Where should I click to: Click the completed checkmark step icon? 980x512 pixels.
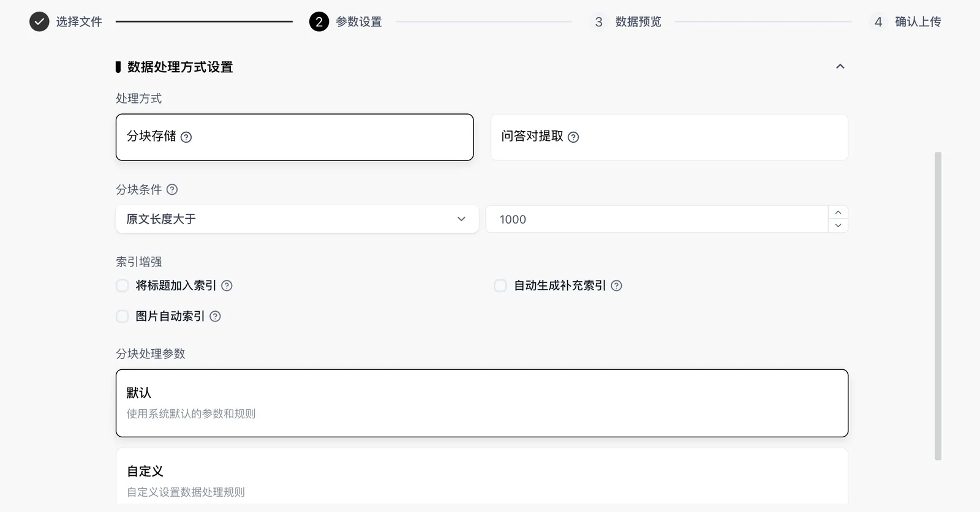39,21
